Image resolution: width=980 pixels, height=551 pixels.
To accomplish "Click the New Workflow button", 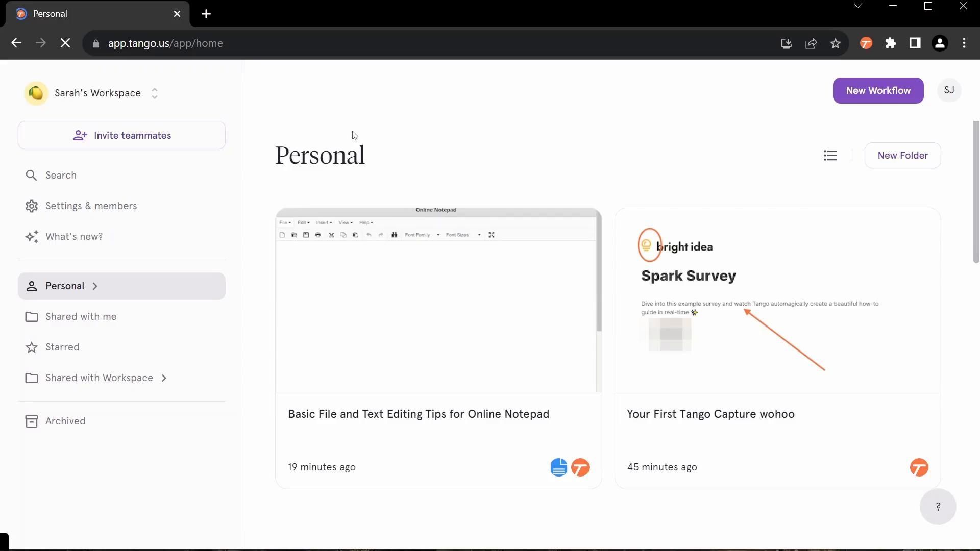I will 878,91.
